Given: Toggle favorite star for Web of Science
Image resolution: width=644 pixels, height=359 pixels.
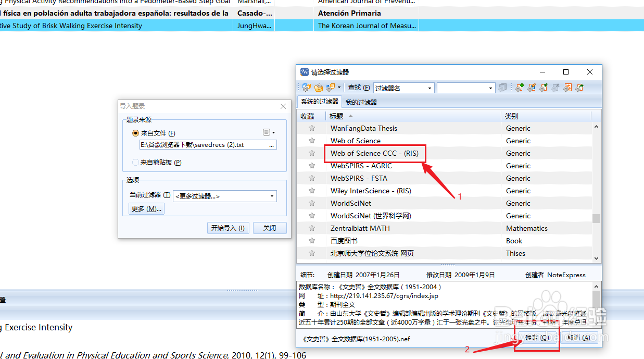Looking at the screenshot, I should click(312, 141).
